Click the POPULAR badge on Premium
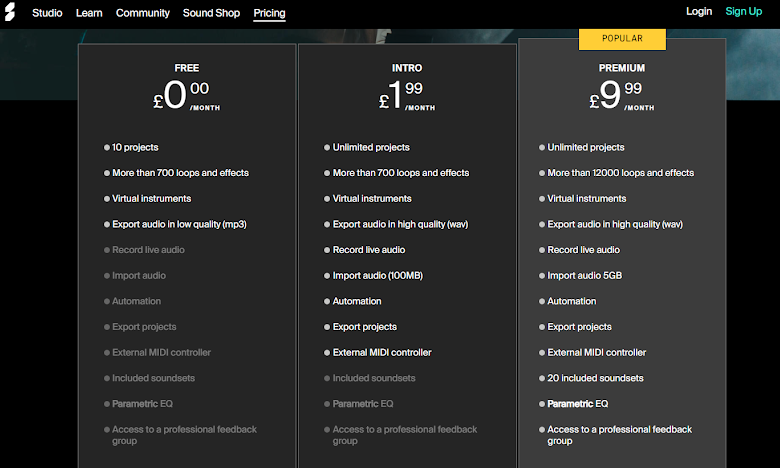The image size is (780, 468). 622,39
